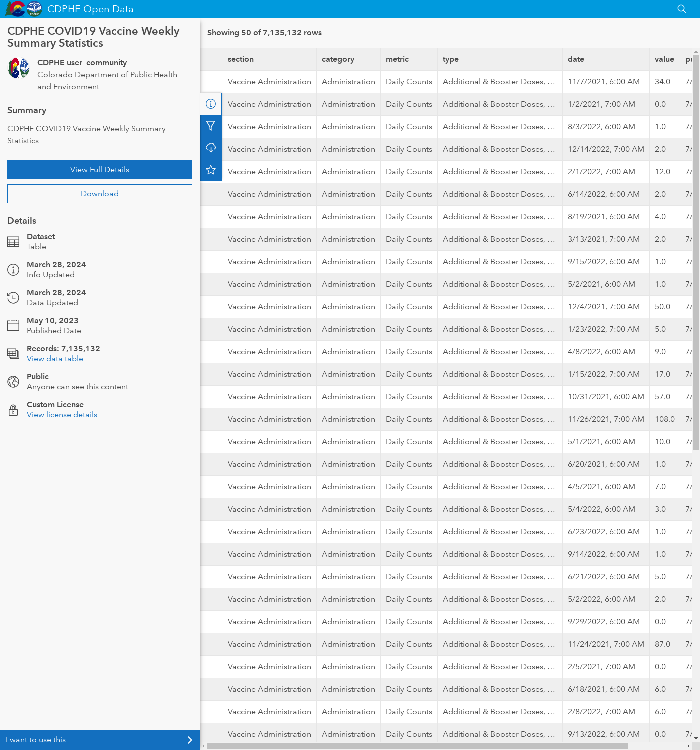Open the View license details link

click(62, 415)
